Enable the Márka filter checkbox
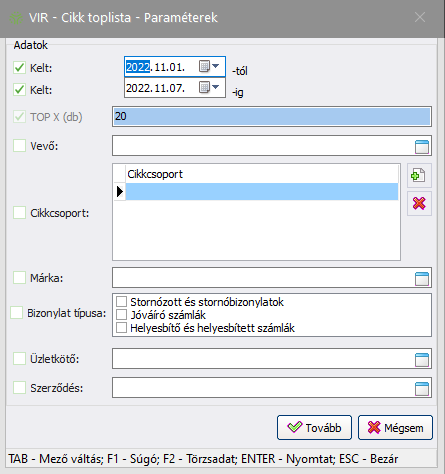This screenshot has width=445, height=474. (x=19, y=278)
